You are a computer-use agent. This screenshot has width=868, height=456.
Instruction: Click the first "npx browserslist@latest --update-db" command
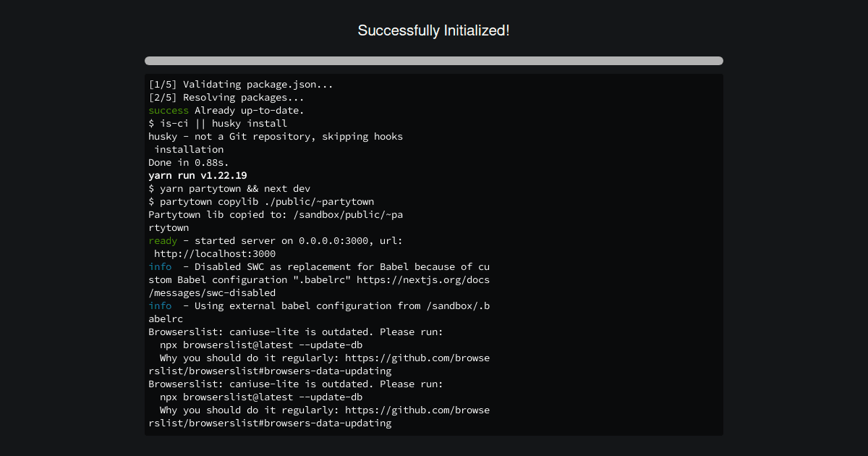coord(261,345)
